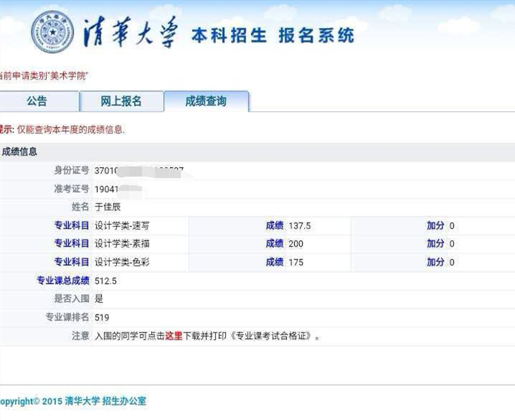Viewport: 515px width, 420px height.
Task: Click the 清华大学 招生办公室 footer link
Action: tap(105, 401)
